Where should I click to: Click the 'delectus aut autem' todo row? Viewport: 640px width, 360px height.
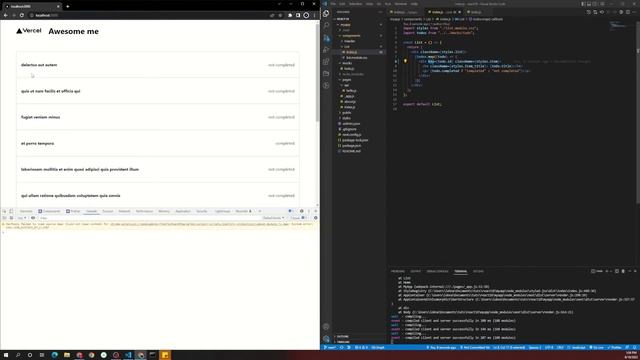158,65
